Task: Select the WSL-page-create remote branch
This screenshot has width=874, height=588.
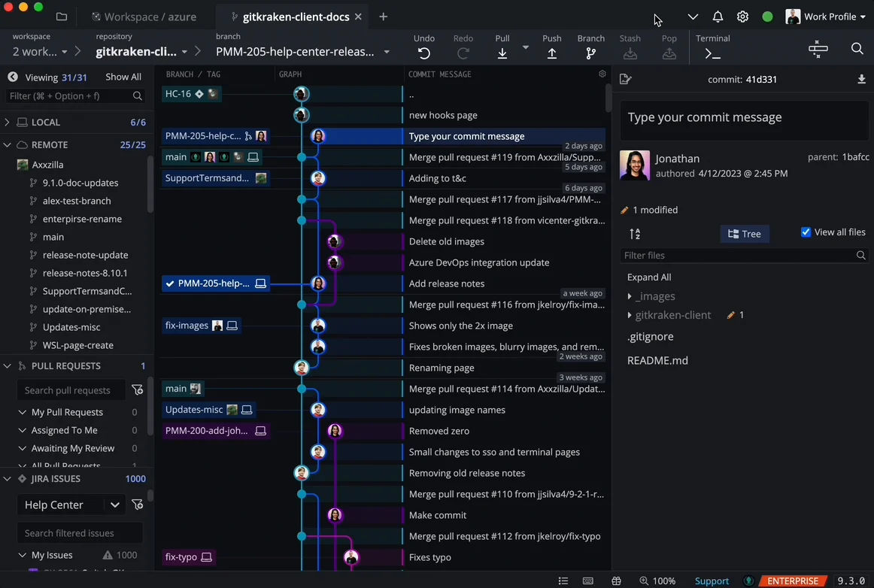Action: 77,346
